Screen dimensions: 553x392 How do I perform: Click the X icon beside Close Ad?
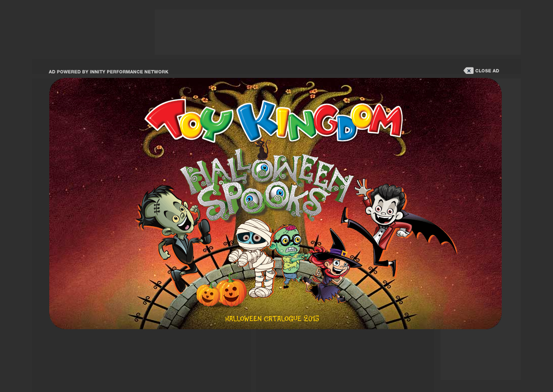click(469, 71)
